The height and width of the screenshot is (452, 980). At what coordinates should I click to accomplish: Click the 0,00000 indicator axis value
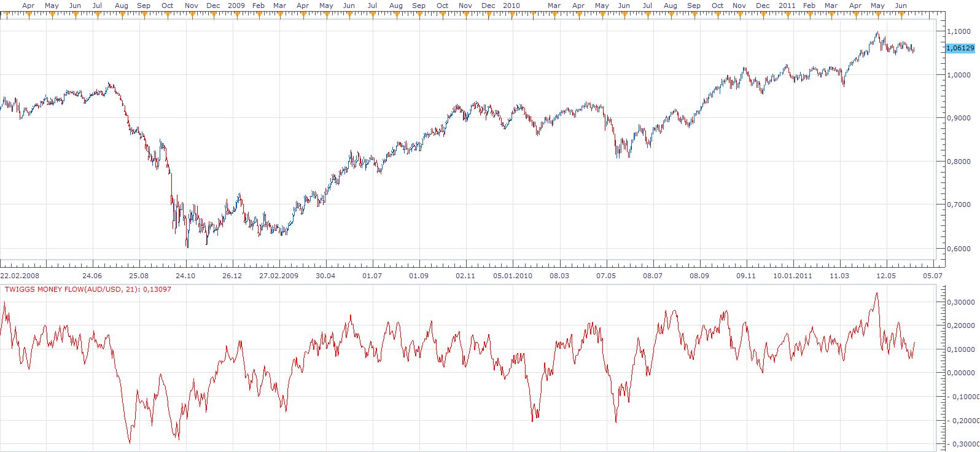962,373
